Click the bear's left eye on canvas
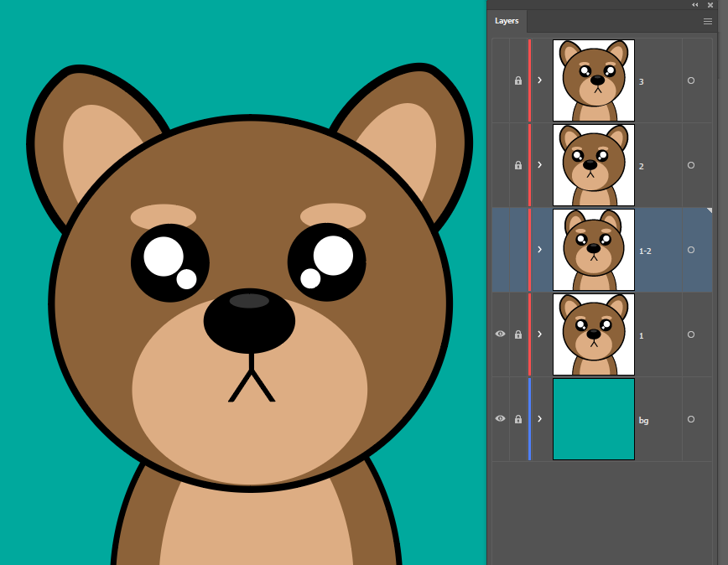 tap(170, 263)
